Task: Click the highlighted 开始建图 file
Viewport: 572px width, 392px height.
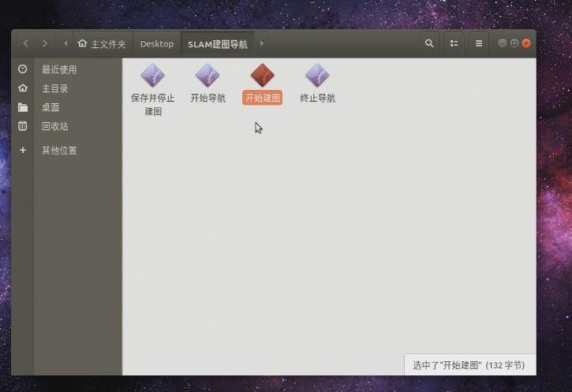Action: [x=262, y=77]
